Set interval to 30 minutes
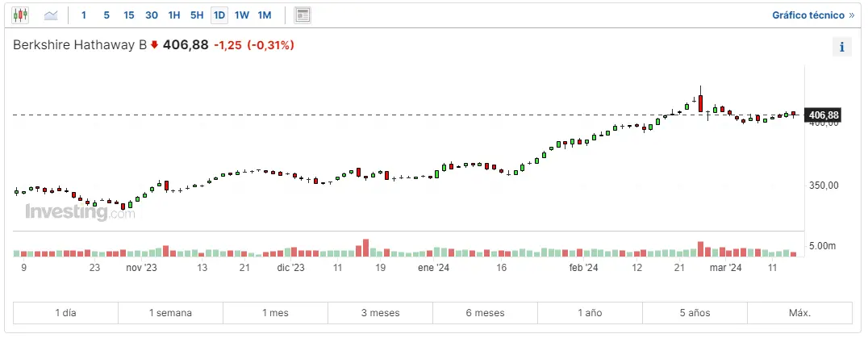This screenshot has width=868, height=338. click(152, 15)
